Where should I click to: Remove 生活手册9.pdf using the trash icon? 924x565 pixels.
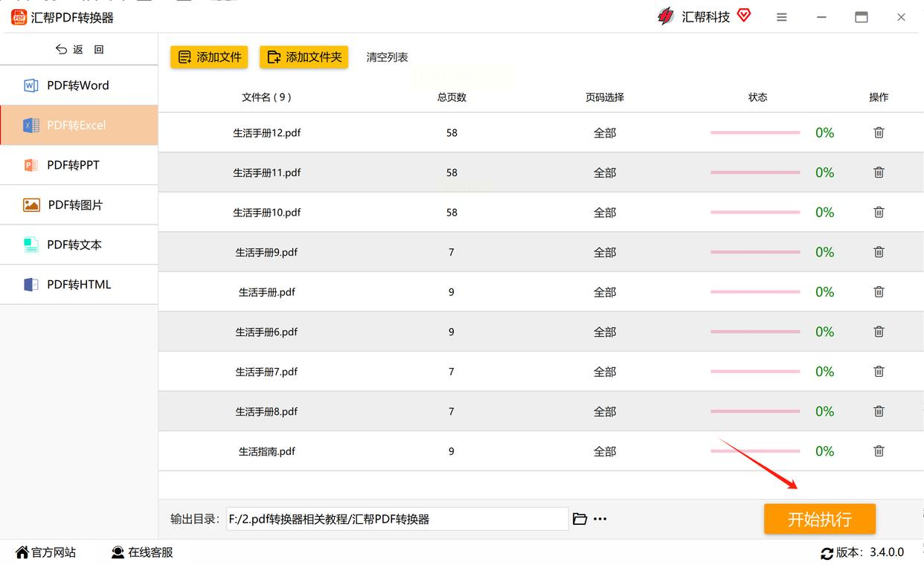[879, 252]
